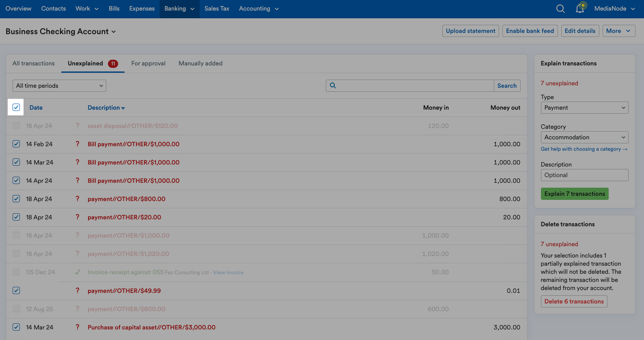Click question mark on 14 Mar 24 bill payment
Image resolution: width=644 pixels, height=340 pixels.
[78, 162]
